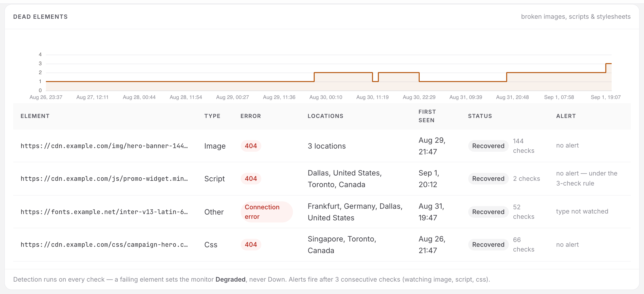Click the Recovered badge with 2 checks
This screenshot has width=644, height=294.
coord(488,179)
